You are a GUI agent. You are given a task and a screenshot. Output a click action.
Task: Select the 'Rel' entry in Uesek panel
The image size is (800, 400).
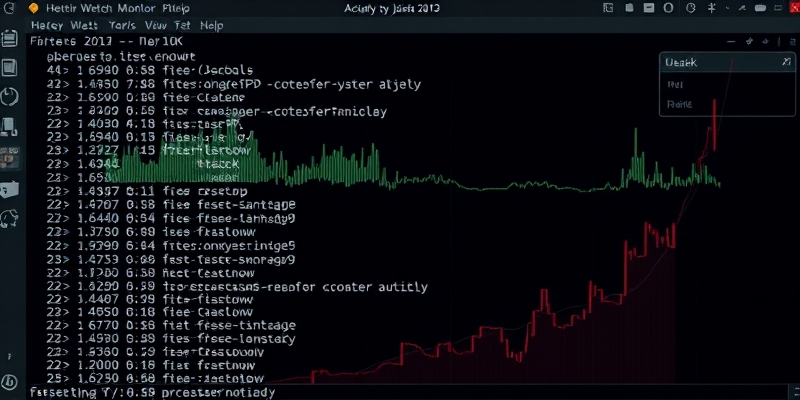point(675,85)
